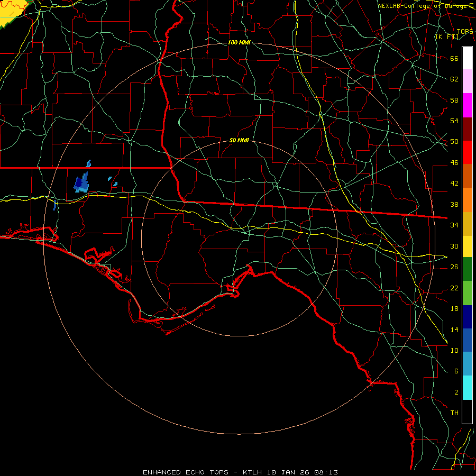Click the legend value 42

click(x=454, y=184)
